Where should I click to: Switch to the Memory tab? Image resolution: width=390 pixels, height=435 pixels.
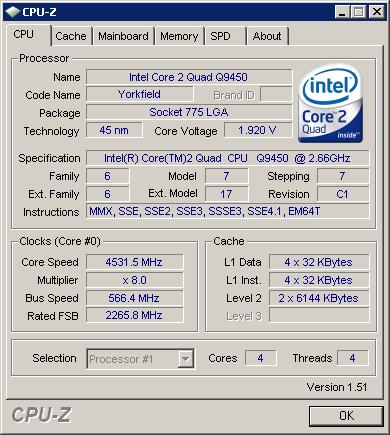[179, 36]
